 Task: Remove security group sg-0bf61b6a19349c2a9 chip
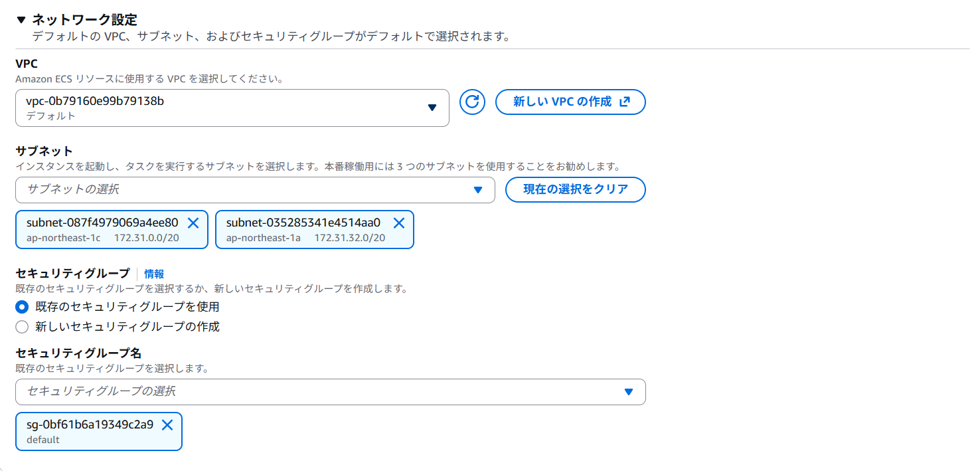pos(167,425)
